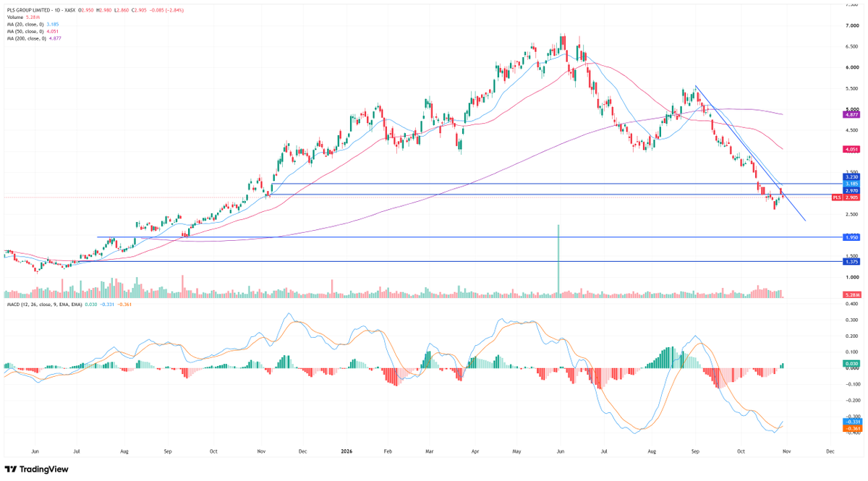Image resolution: width=868 pixels, height=481 pixels.
Task: Click the 2.970 badge on the price scale
Action: [851, 190]
